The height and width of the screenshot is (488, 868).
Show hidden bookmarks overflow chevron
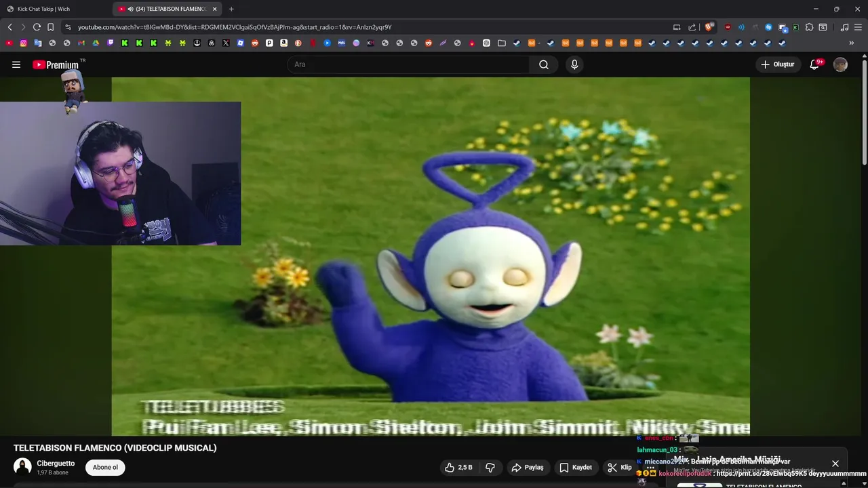click(852, 43)
